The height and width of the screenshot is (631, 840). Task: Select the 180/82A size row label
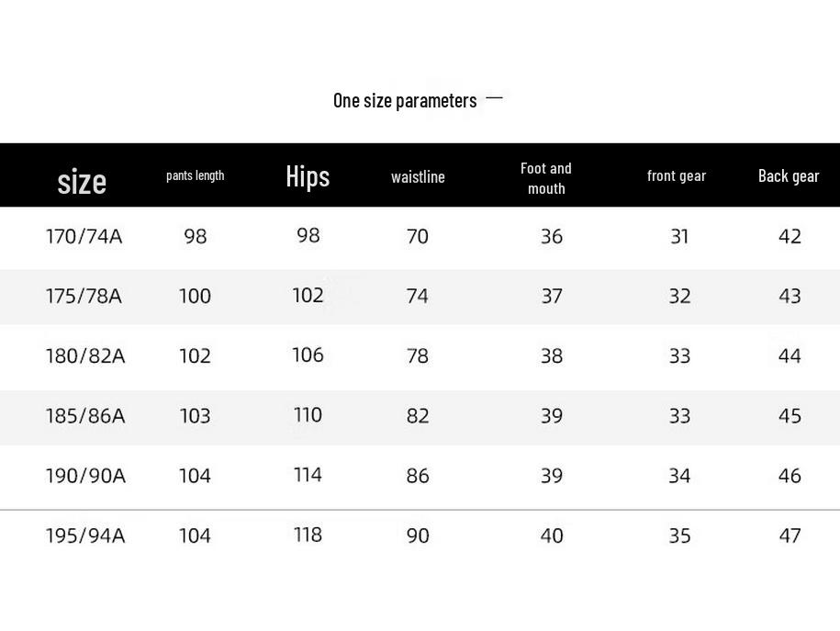tap(85, 355)
